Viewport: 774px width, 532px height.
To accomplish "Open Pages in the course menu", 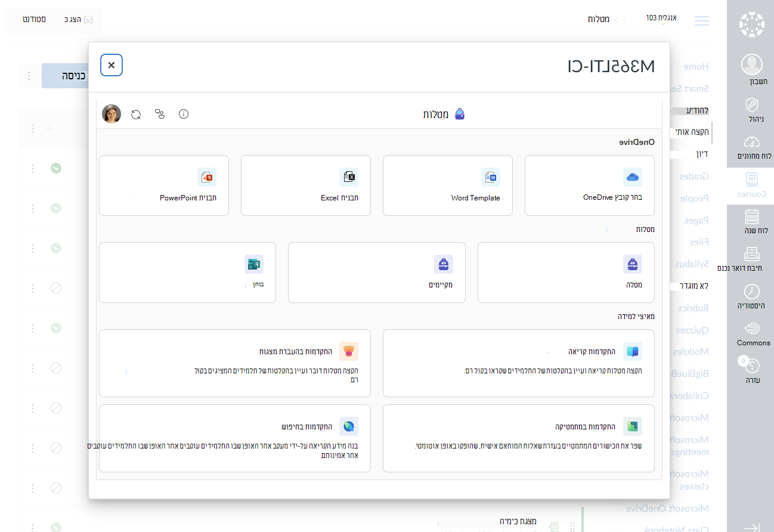I will (x=696, y=220).
